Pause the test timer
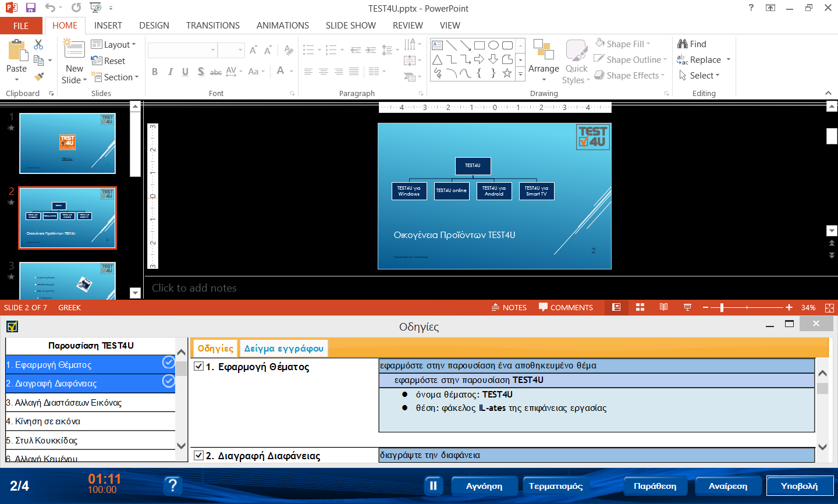Image resolution: width=838 pixels, height=504 pixels. click(x=434, y=486)
